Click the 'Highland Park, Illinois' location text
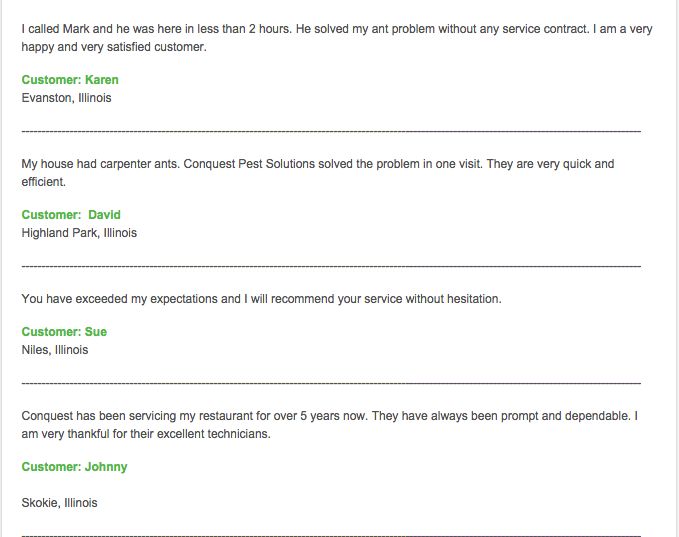This screenshot has height=537, width=679. pyautogui.click(x=79, y=233)
